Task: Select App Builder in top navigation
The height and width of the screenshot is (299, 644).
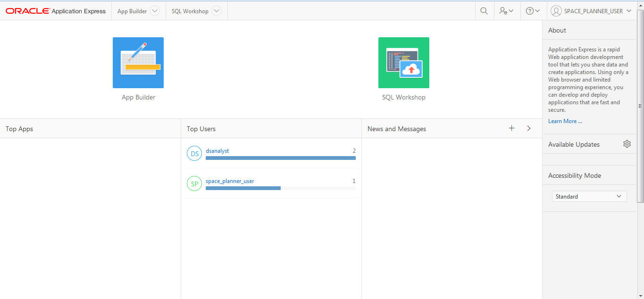Action: [x=132, y=11]
